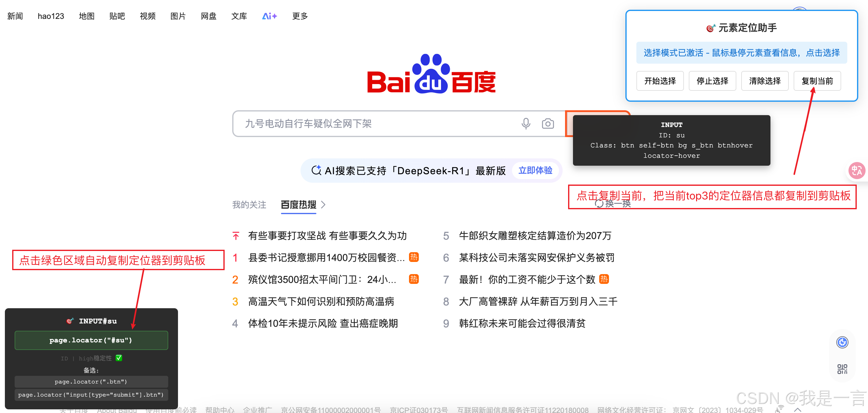Viewport: 868px width, 413px height.
Task: Open the 文库 nav link
Action: 239,16
